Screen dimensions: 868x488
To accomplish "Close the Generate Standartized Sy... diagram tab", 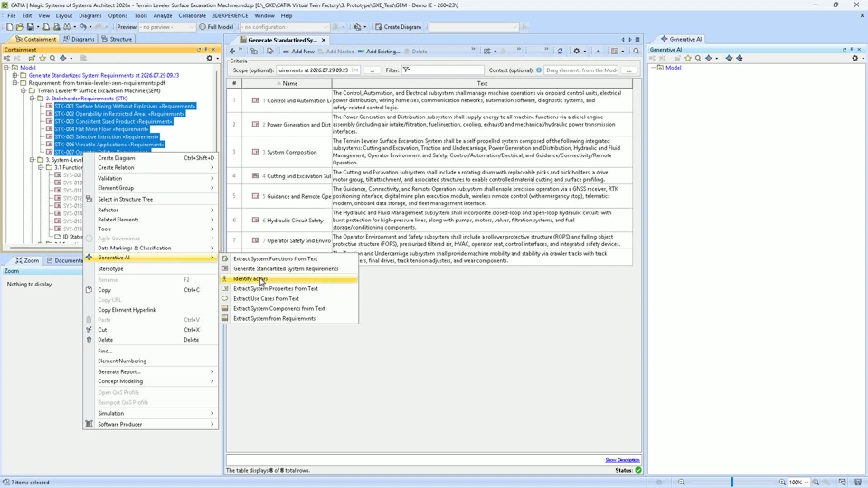I will click(x=324, y=40).
